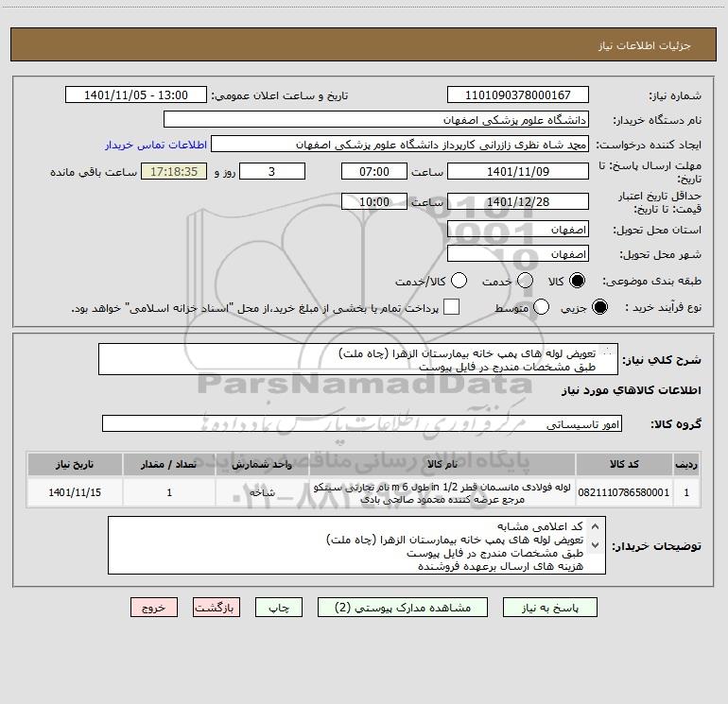
Task: Click the نام دستگاه خریدار field
Action: coord(376,120)
